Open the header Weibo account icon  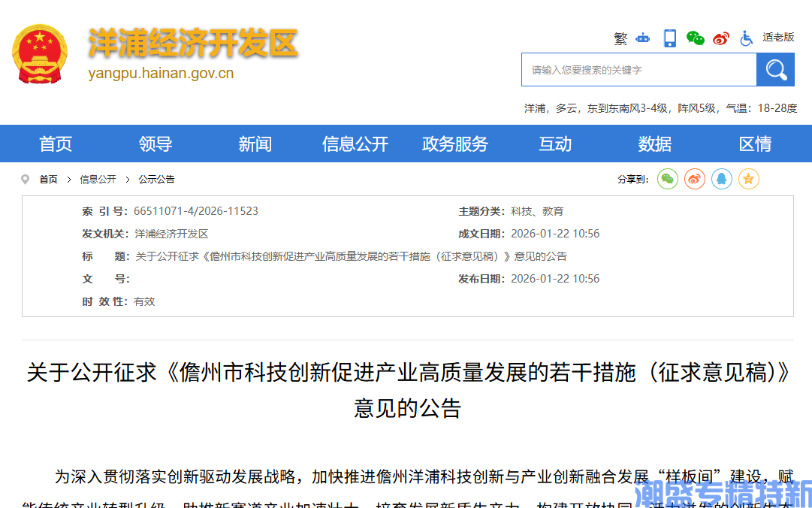click(720, 38)
